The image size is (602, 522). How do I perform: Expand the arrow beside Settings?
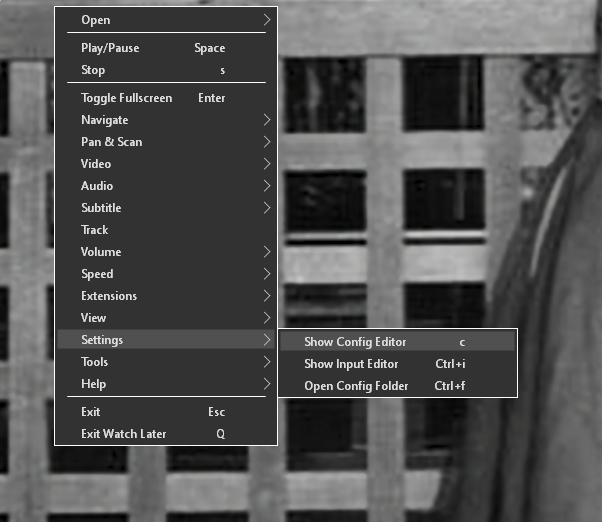pos(267,340)
